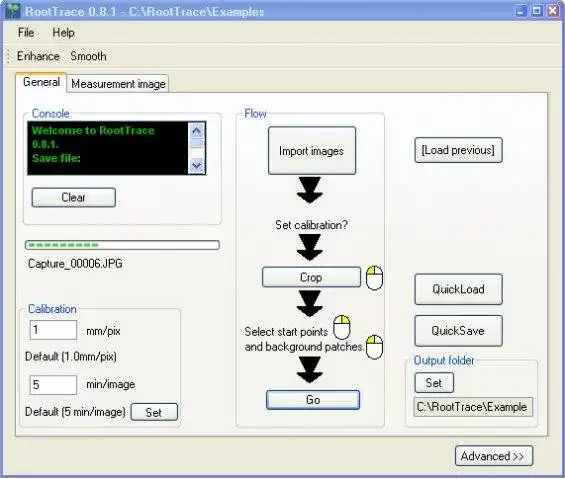Click 'Default (1.0mm/pix)' label
This screenshot has height=479, width=565.
pos(71,356)
